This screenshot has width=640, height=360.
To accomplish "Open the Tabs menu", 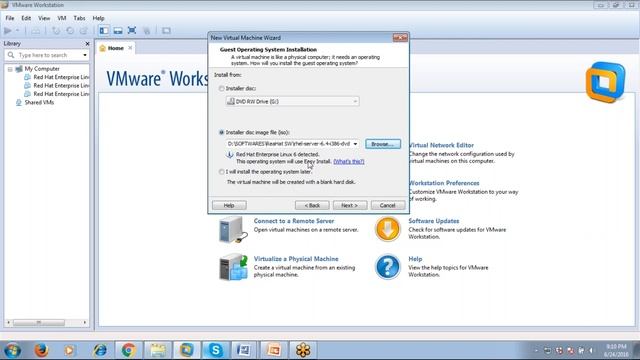I will (x=79, y=18).
